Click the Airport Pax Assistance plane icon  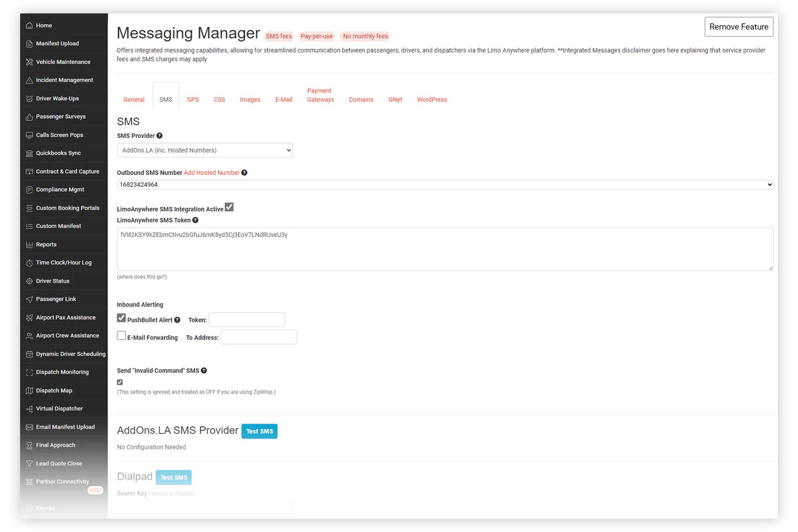(x=29, y=318)
